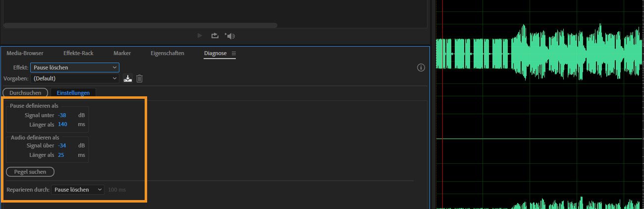
Task: Expand the Vorgaben presets dropdown
Action: pyautogui.click(x=74, y=78)
